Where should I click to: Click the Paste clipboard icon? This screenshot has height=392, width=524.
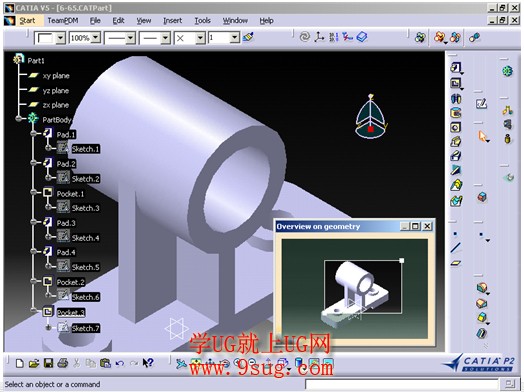[105, 363]
